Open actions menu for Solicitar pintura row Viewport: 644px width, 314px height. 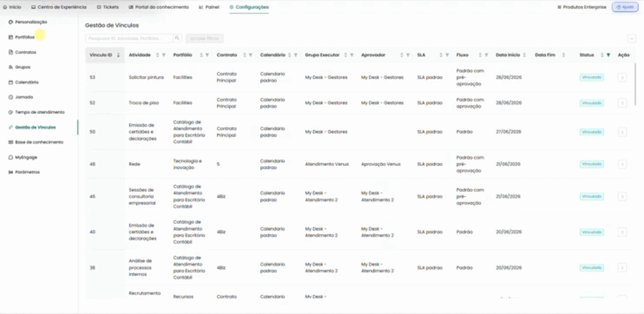pyautogui.click(x=622, y=78)
